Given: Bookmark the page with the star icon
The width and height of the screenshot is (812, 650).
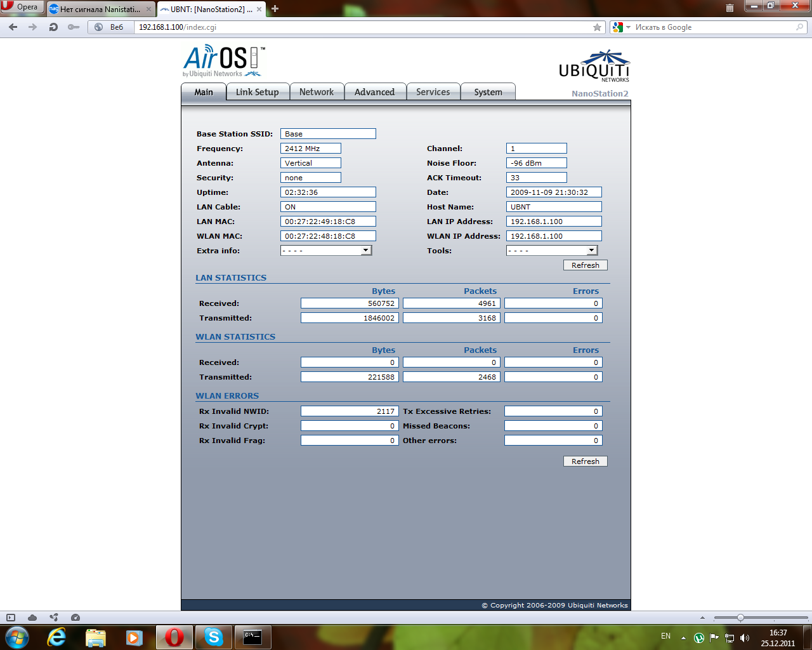Looking at the screenshot, I should point(597,27).
